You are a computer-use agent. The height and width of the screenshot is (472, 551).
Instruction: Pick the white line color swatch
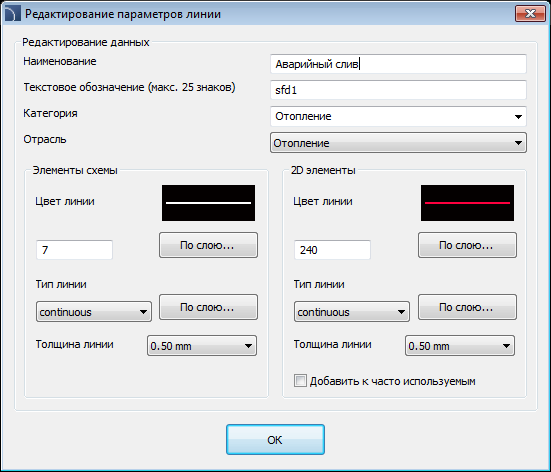coord(208,203)
